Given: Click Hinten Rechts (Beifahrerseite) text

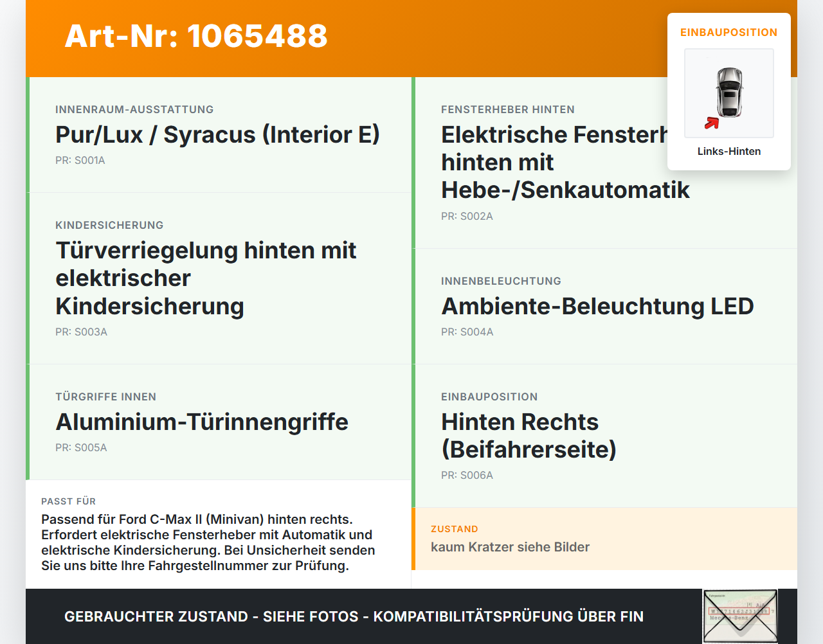Looking at the screenshot, I should click(x=529, y=435).
